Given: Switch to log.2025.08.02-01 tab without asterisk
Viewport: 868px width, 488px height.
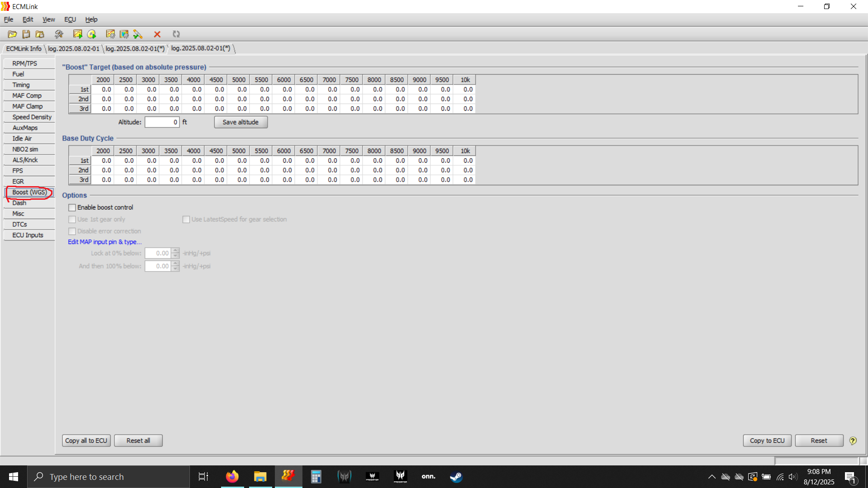Looking at the screenshot, I should [x=74, y=48].
